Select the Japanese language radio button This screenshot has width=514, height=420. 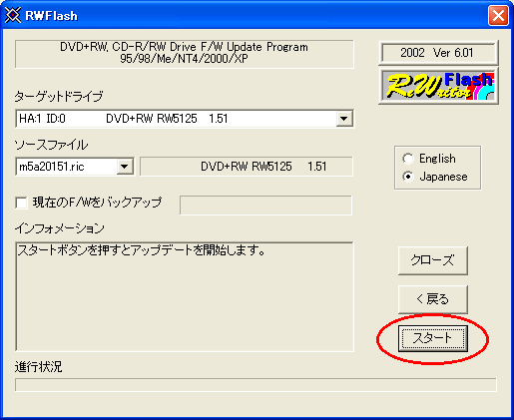coord(408,177)
